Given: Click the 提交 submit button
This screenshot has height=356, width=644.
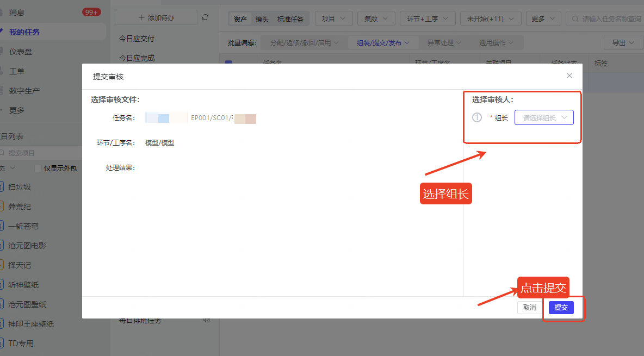Looking at the screenshot, I should (561, 308).
